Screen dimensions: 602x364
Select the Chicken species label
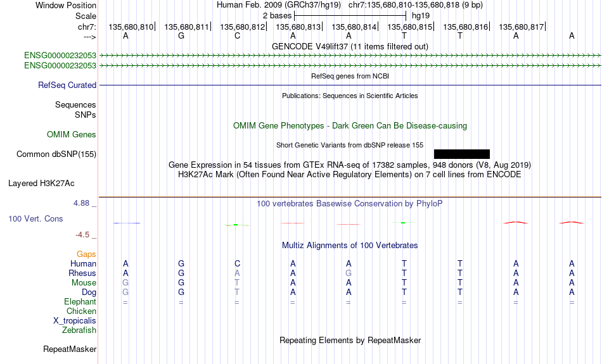(x=81, y=311)
